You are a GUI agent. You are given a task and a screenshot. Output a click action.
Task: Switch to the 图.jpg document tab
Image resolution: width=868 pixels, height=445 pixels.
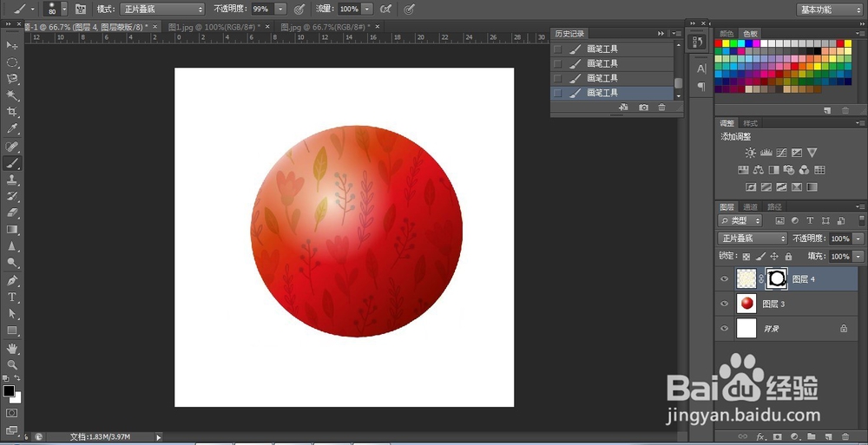(x=325, y=27)
